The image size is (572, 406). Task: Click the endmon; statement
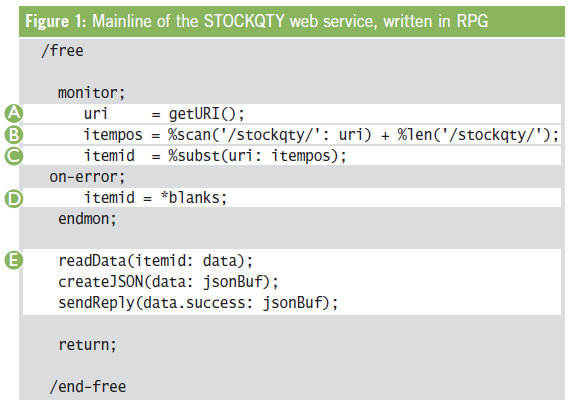click(x=87, y=219)
